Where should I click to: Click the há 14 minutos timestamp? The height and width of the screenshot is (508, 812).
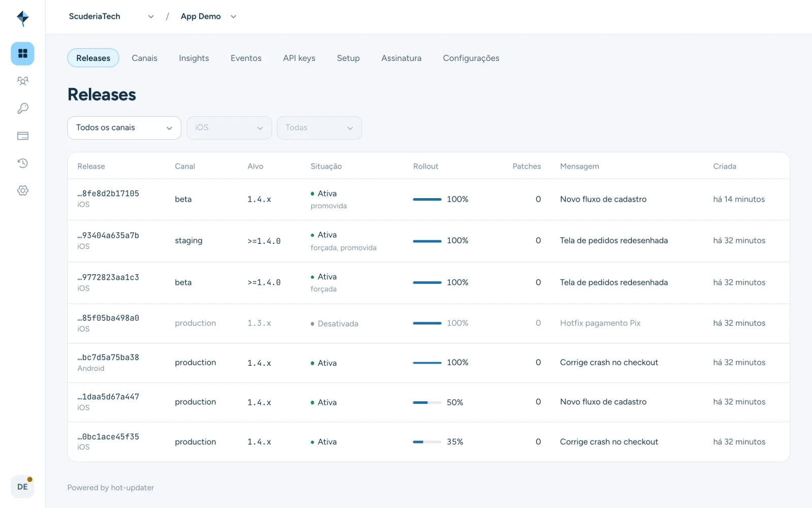[739, 199]
